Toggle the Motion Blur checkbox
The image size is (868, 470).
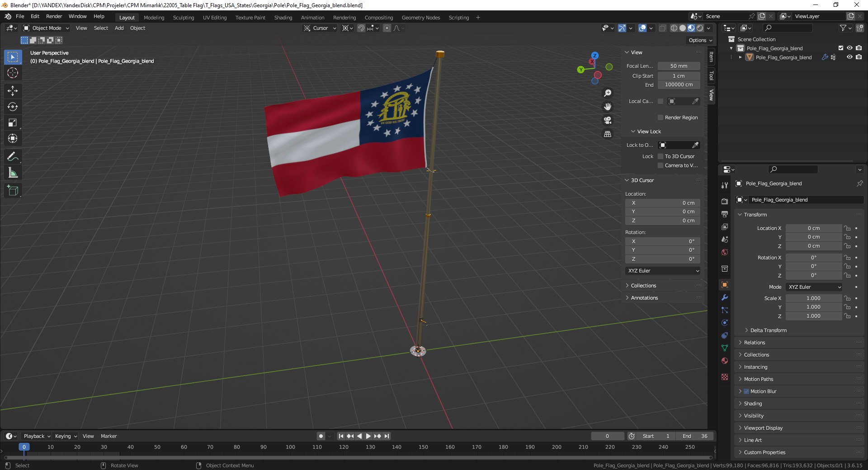tap(746, 391)
